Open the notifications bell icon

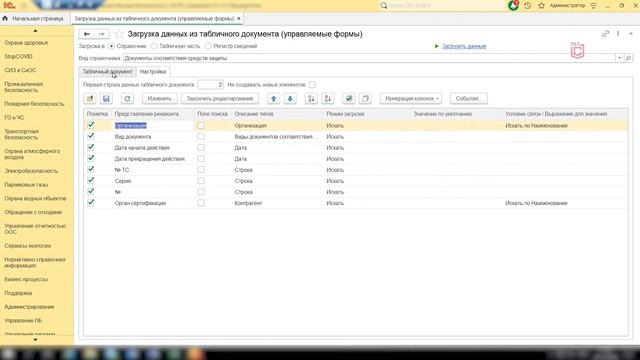click(x=513, y=6)
